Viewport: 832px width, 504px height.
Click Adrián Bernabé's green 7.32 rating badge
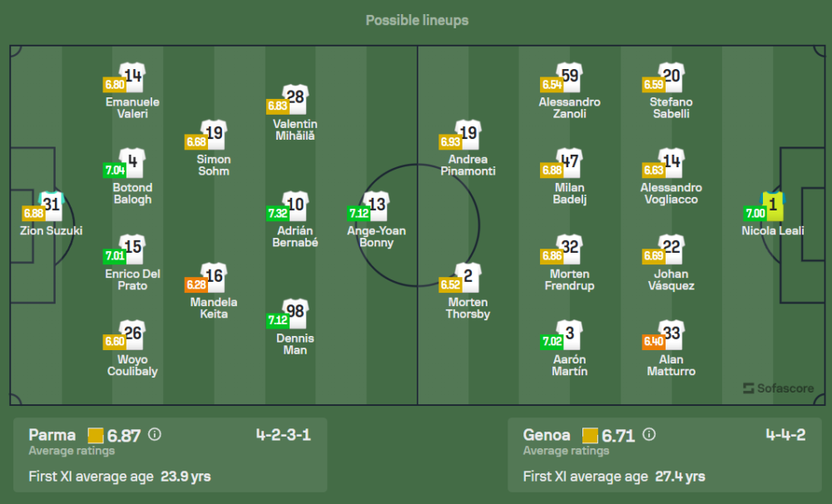(x=278, y=213)
